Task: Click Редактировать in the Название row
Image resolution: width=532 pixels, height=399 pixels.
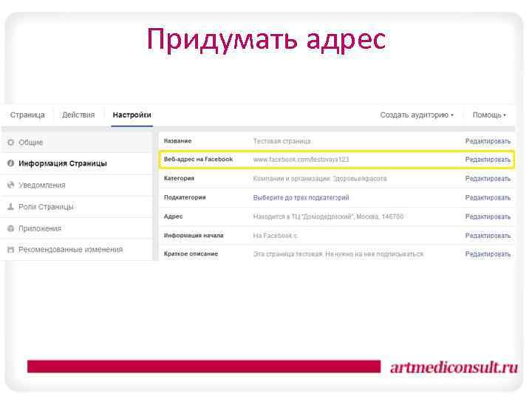Action: [488, 141]
